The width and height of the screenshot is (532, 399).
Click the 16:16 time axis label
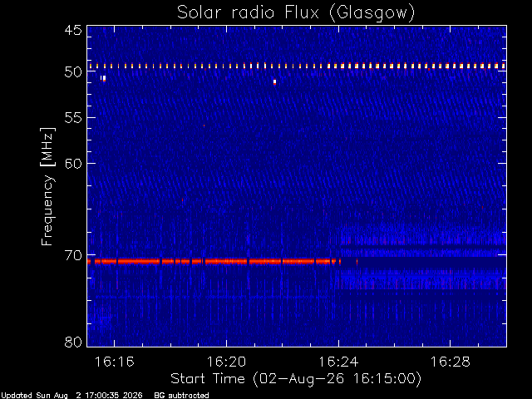click(x=115, y=362)
